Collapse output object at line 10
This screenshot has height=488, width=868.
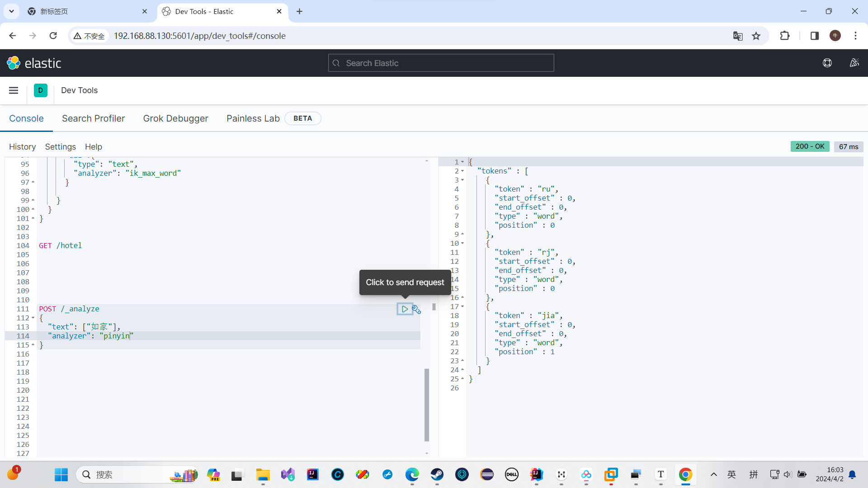tap(462, 244)
